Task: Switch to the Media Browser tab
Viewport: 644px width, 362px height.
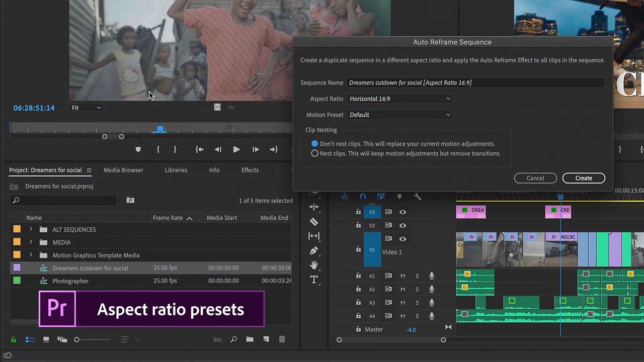Action: pos(123,170)
